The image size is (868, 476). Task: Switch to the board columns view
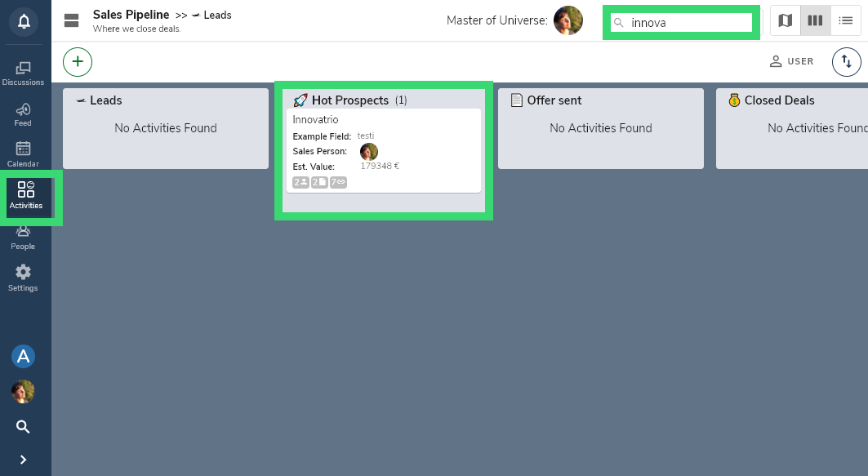point(815,21)
